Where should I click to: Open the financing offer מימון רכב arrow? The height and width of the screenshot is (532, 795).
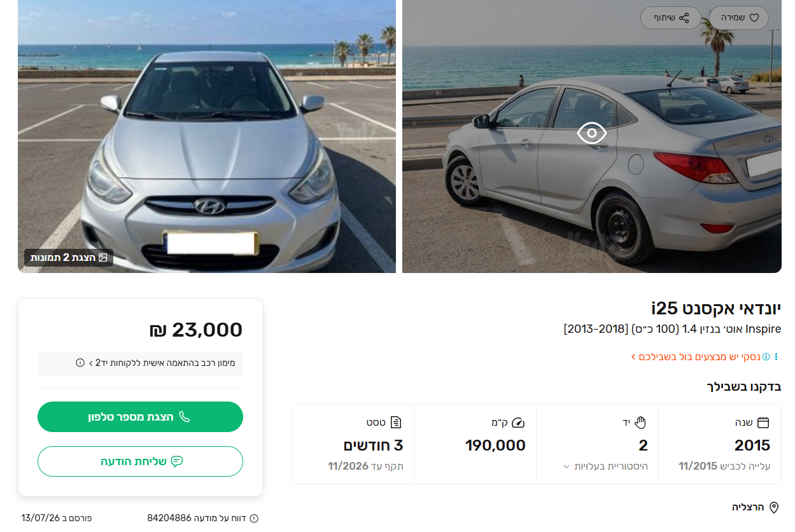click(90, 363)
